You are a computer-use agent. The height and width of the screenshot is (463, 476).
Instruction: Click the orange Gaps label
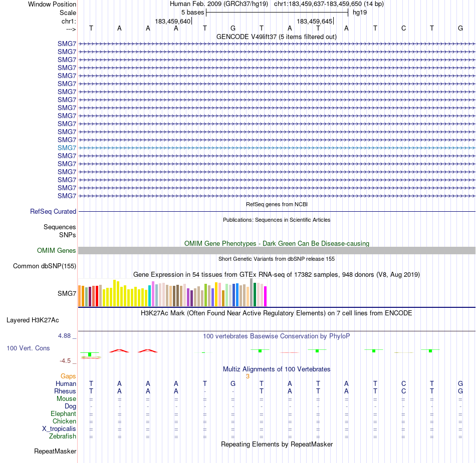(68, 376)
